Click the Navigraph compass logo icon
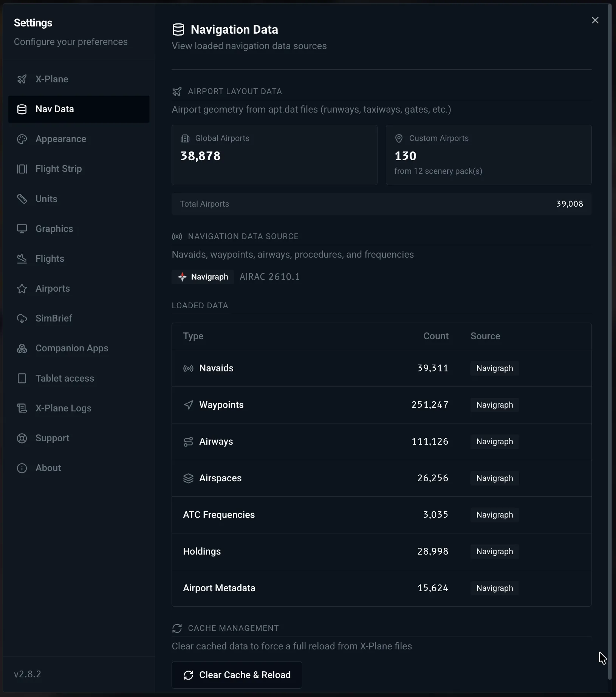Viewport: 616px width, 697px height. [x=182, y=277]
